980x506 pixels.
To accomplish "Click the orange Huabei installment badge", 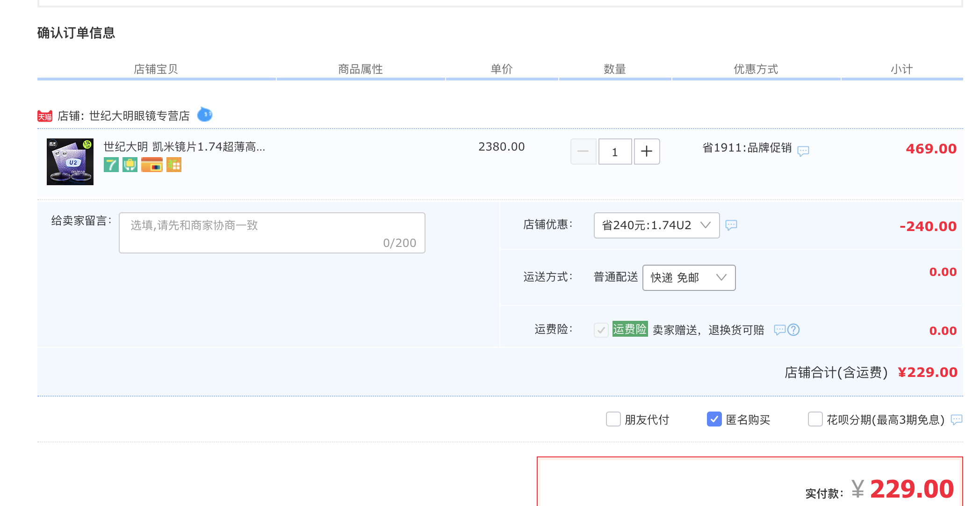I will (x=174, y=165).
